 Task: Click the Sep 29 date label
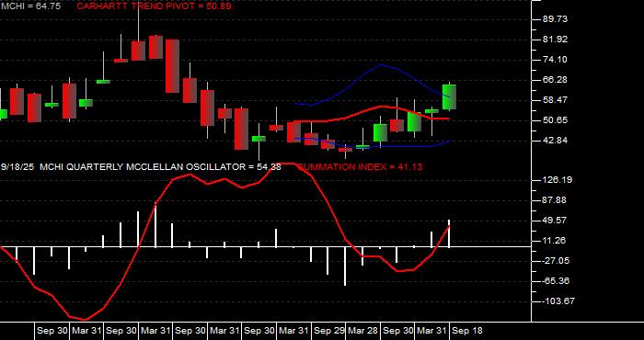pyautogui.click(x=329, y=331)
